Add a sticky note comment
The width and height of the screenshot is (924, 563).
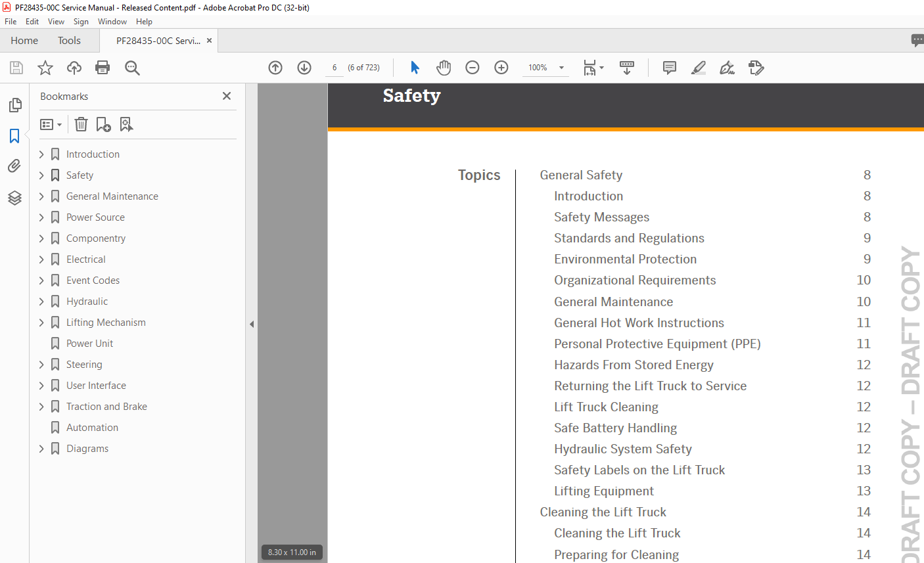[670, 68]
